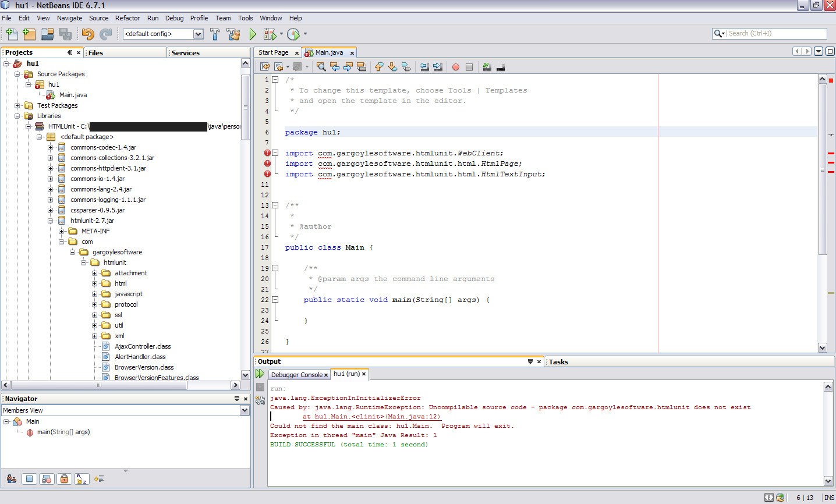The width and height of the screenshot is (836, 504).
Task: Run Main Project with green play icon
Action: coord(253,34)
